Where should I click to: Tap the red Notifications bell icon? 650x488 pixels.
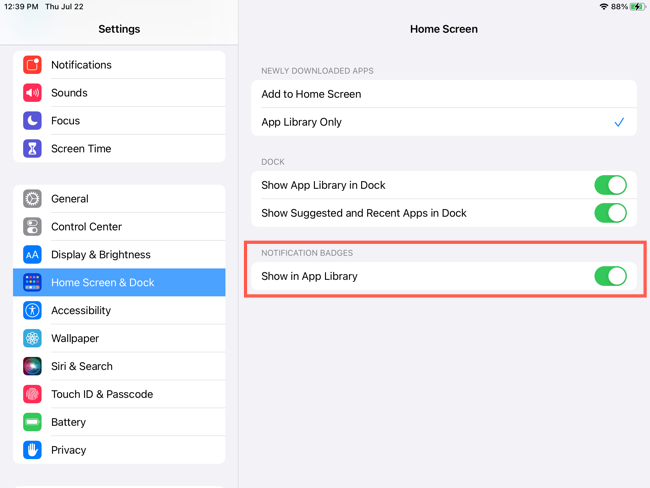(32, 65)
